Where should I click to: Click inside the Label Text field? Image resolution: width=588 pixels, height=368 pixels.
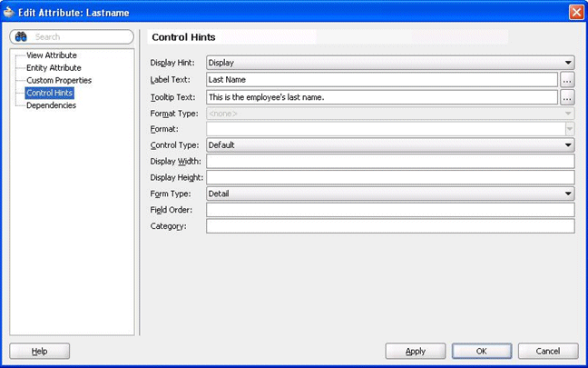[382, 80]
